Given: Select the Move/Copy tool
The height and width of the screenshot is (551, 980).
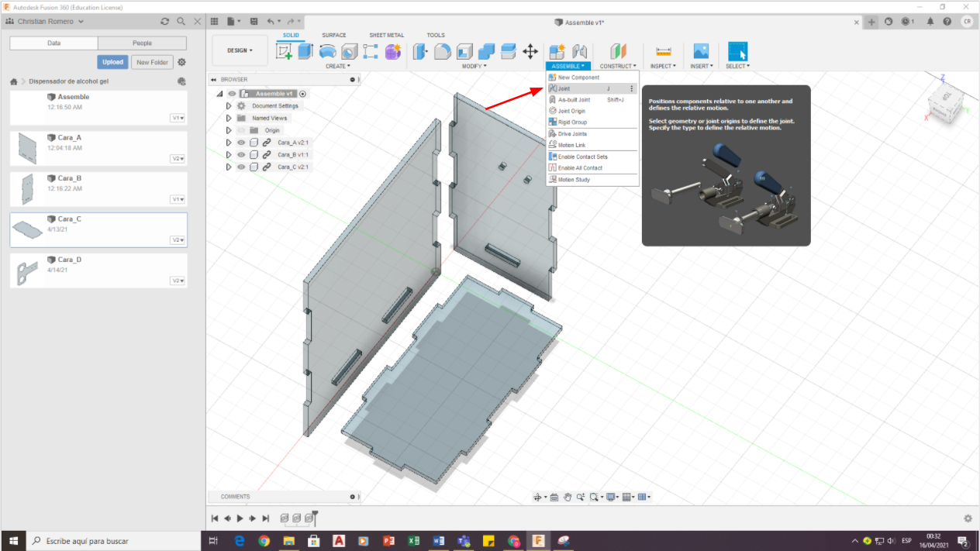Looking at the screenshot, I should point(530,51).
